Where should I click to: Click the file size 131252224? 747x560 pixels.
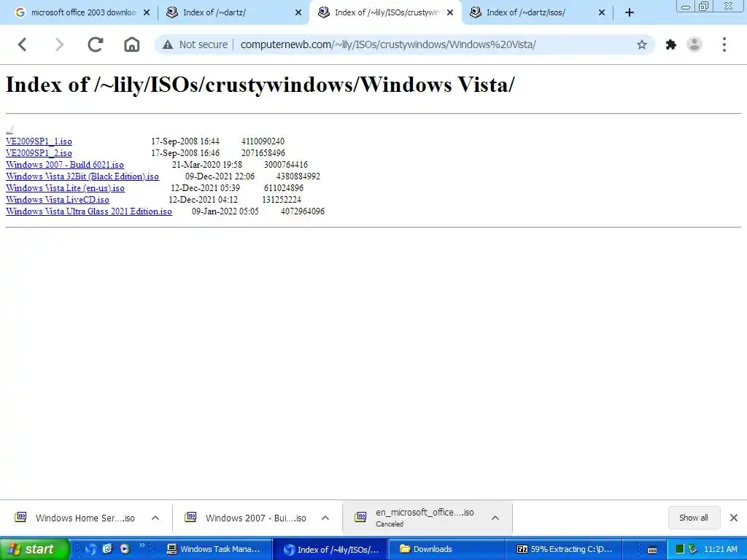pyautogui.click(x=282, y=200)
